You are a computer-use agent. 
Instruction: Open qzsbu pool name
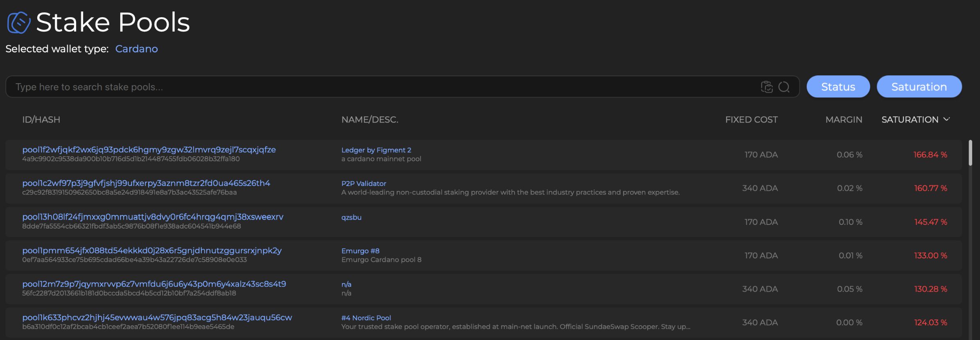coord(351,218)
